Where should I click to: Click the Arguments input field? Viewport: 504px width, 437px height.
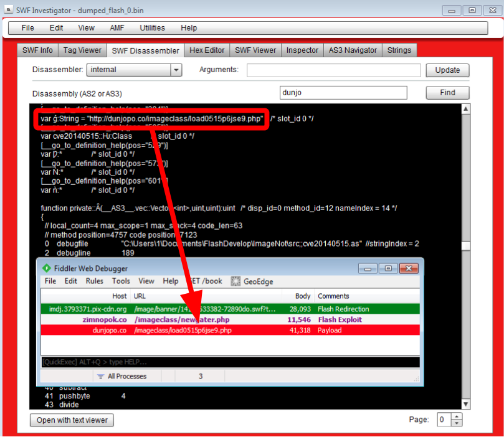[x=333, y=70]
